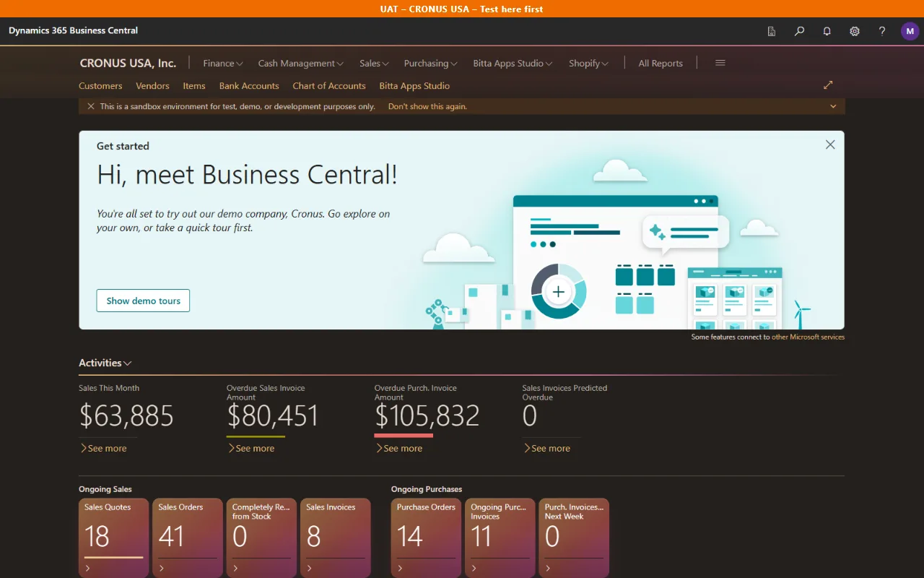Click CRONUS USA, Inc. company name

point(128,63)
